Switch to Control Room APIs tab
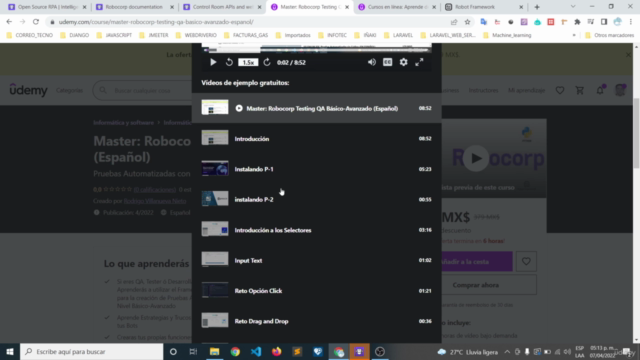The height and width of the screenshot is (360, 640). [222, 7]
